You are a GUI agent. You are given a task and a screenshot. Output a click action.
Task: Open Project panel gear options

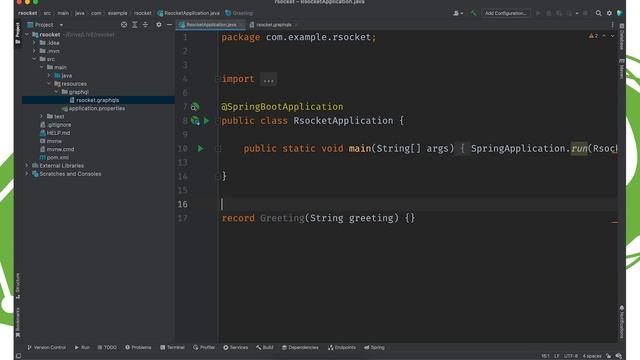pyautogui.click(x=159, y=25)
